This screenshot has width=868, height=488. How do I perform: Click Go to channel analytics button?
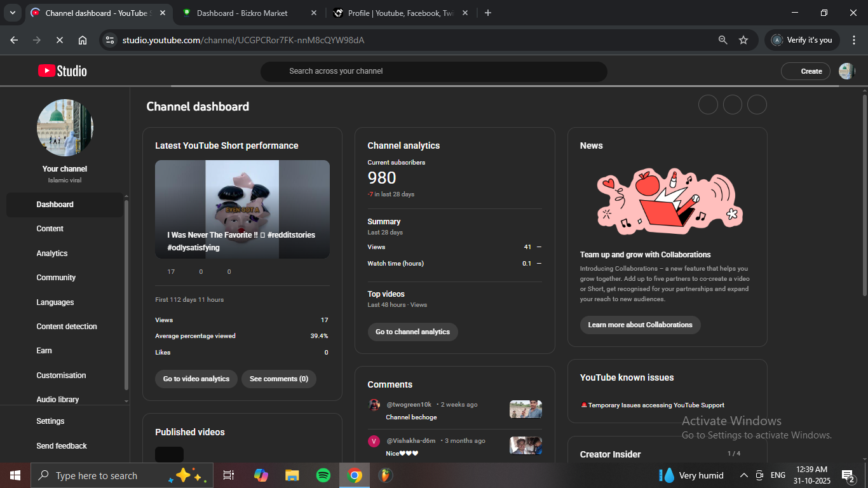pyautogui.click(x=412, y=332)
